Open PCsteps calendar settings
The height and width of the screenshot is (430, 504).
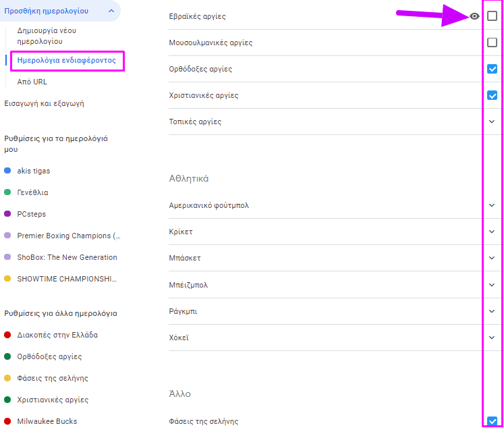(32, 214)
